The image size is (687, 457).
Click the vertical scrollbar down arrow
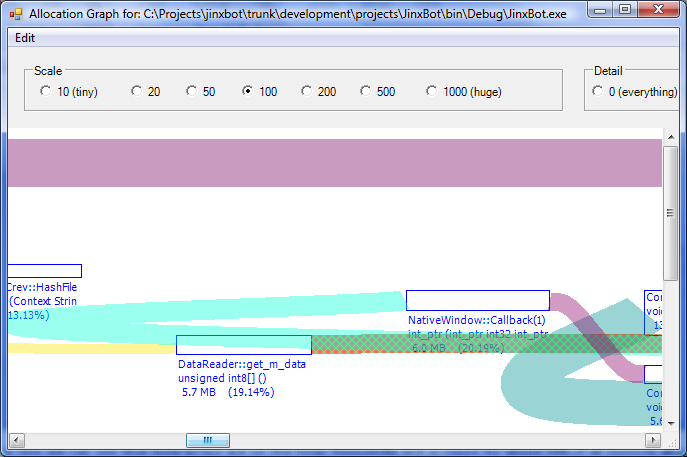pyautogui.click(x=671, y=423)
